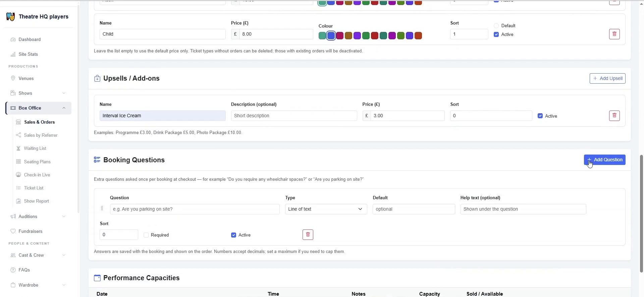The width and height of the screenshot is (644, 297).
Task: Click the booking question Sort field
Action: [x=119, y=235]
